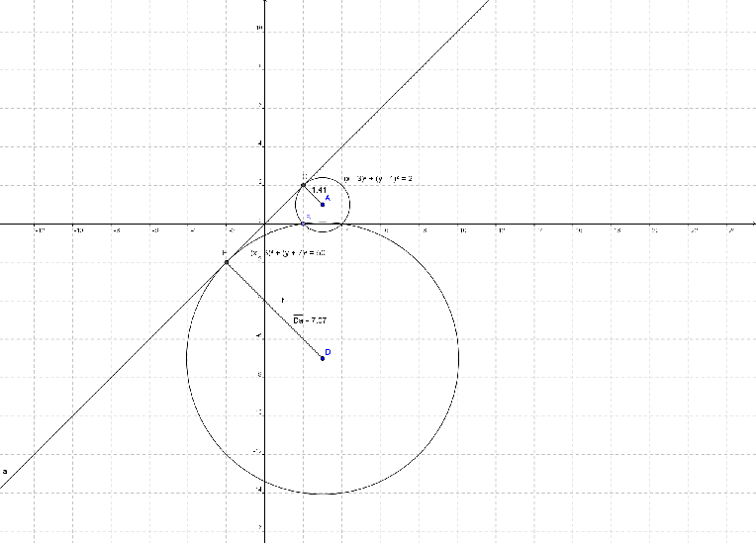Click the large circle's equation label beside point F

(288, 253)
